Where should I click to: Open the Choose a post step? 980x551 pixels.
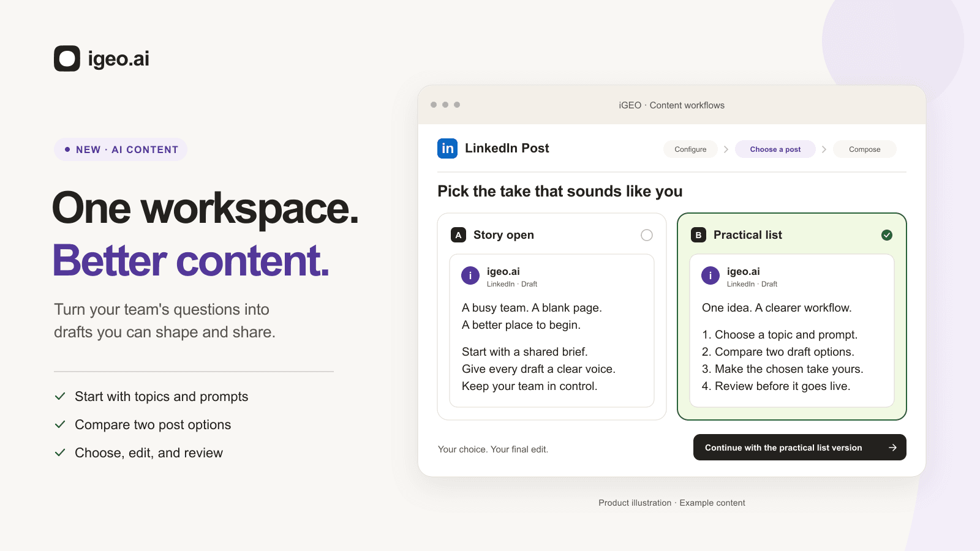[x=775, y=149]
